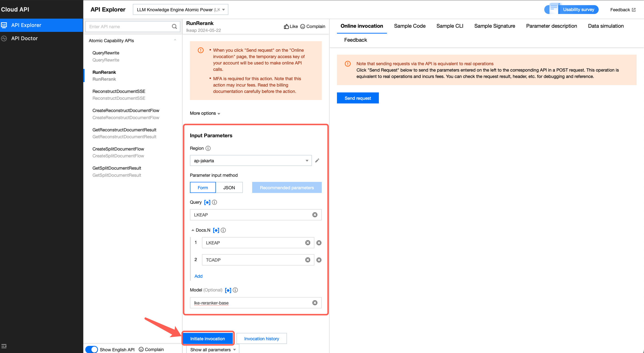Remove the TCADP document row via the outer X icon
This screenshot has width=644, height=353.
point(319,260)
